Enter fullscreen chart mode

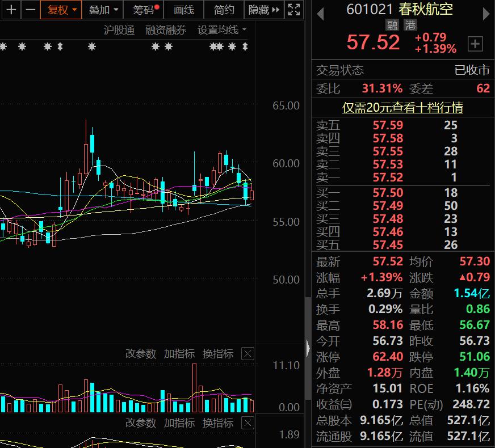(x=293, y=10)
